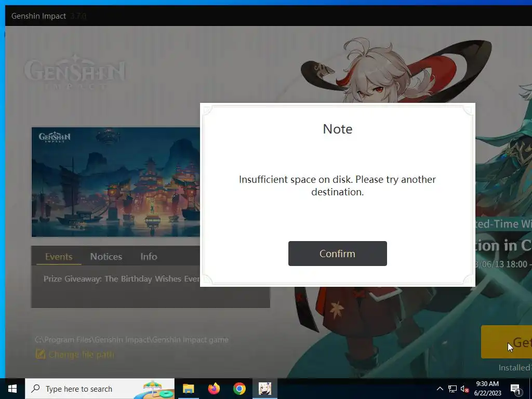Click the edit icon beside Change file path
Image resolution: width=532 pixels, height=399 pixels.
[x=41, y=354]
